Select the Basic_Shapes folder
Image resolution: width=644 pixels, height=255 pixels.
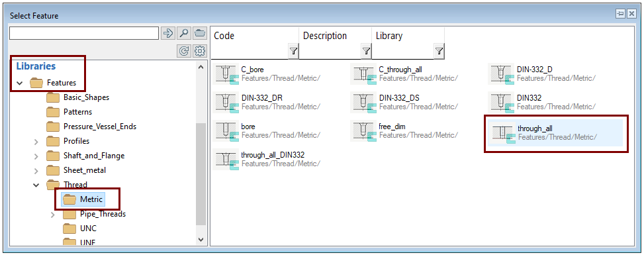pos(77,97)
